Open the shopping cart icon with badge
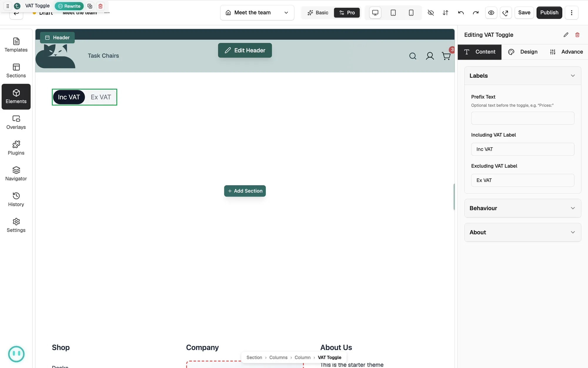 pos(446,55)
